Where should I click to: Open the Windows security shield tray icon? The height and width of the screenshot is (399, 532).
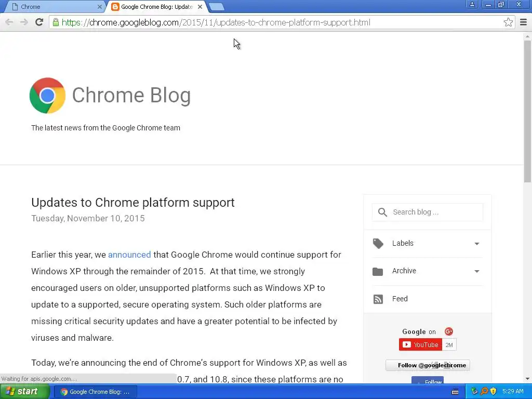[494, 391]
